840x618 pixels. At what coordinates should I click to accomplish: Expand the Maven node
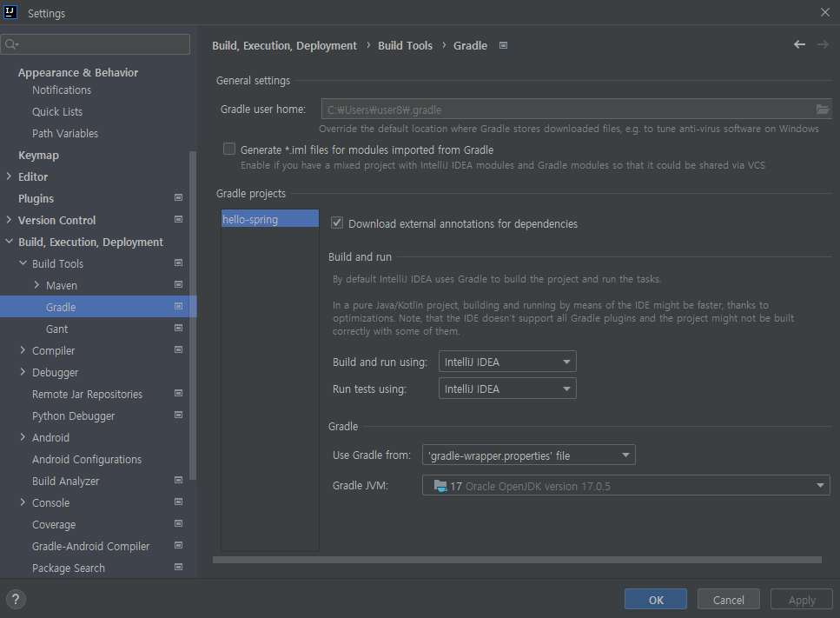click(36, 285)
